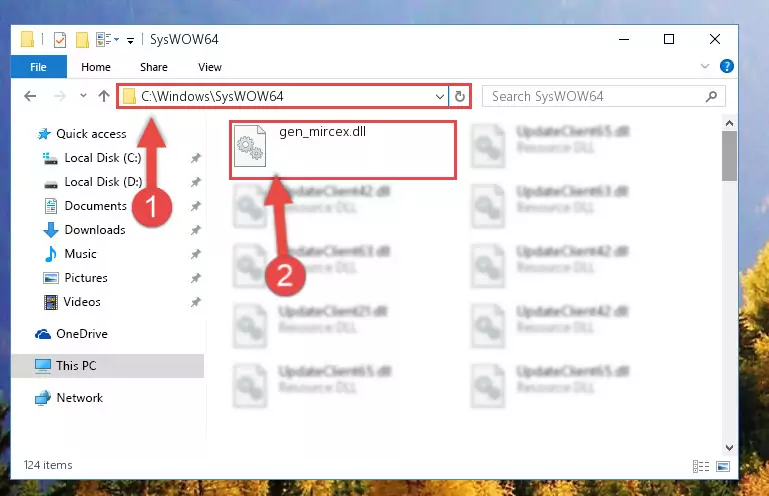Expand the ribbon with the chevron
The width and height of the screenshot is (769, 496).
pyautogui.click(x=705, y=66)
